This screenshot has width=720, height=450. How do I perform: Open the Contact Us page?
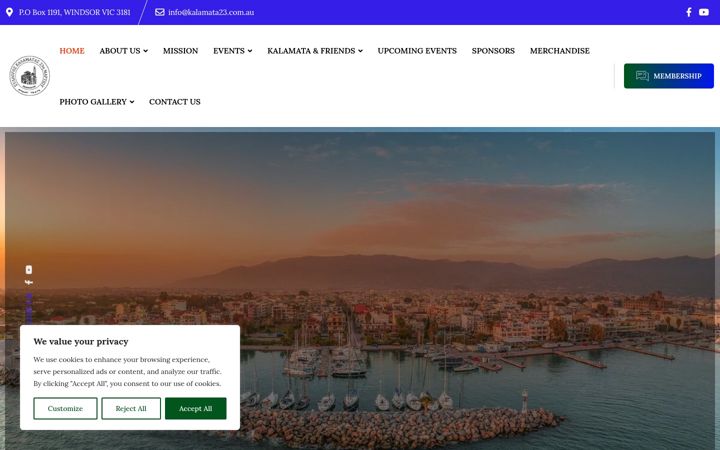[x=174, y=101]
